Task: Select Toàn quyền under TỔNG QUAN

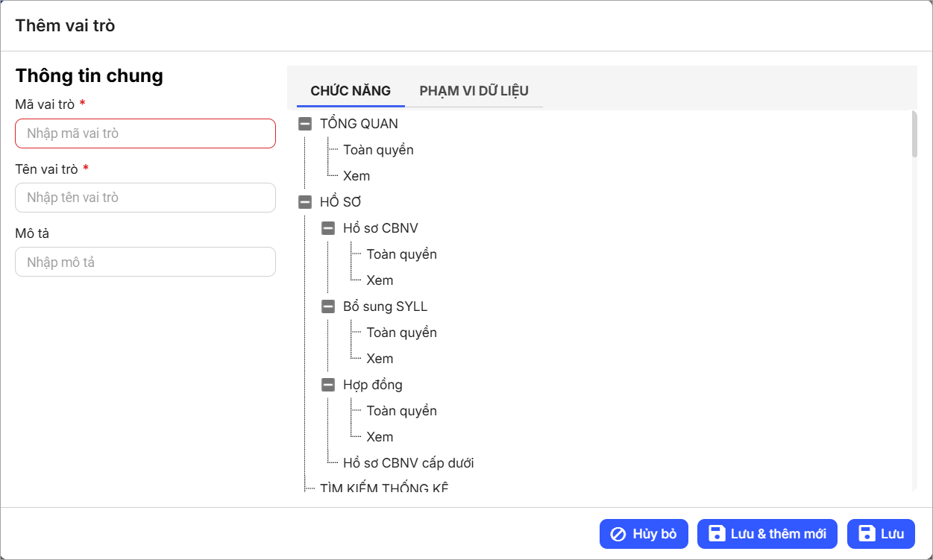Action: click(x=378, y=150)
